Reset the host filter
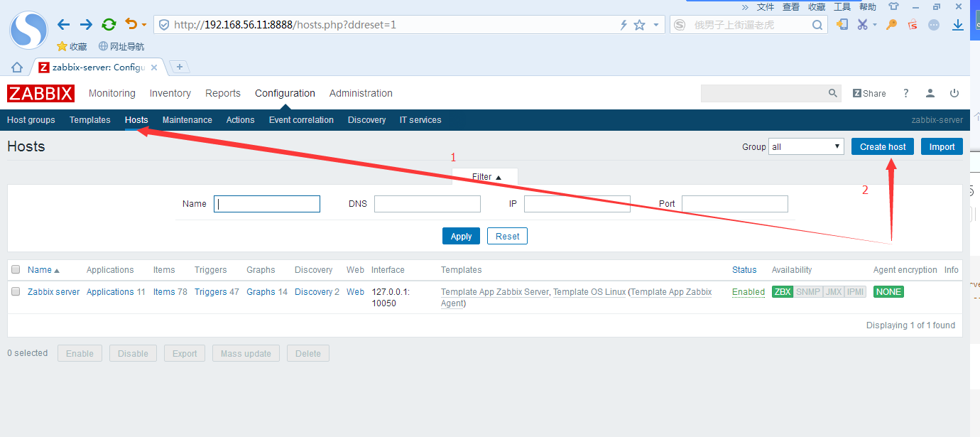Viewport: 980px width, 437px height. (x=508, y=236)
